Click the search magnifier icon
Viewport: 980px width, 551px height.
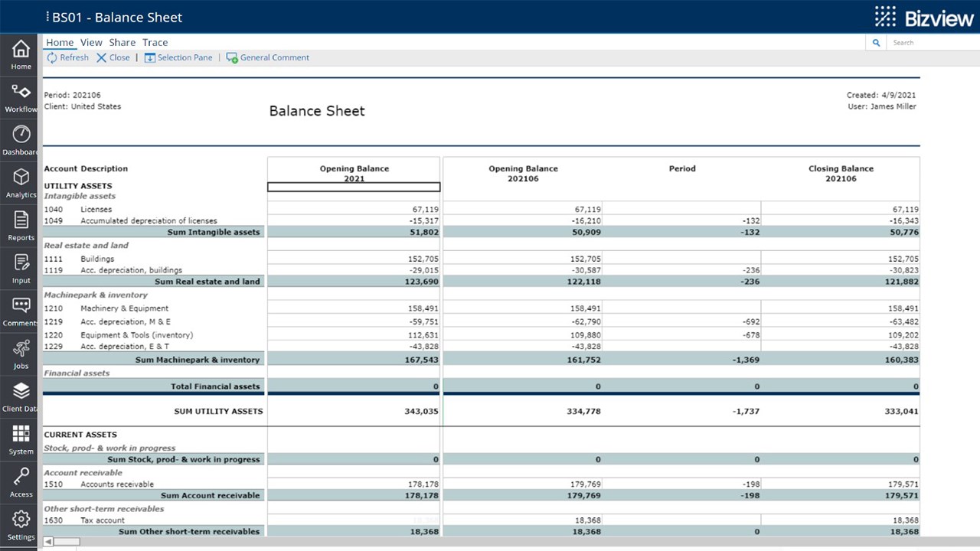(876, 43)
